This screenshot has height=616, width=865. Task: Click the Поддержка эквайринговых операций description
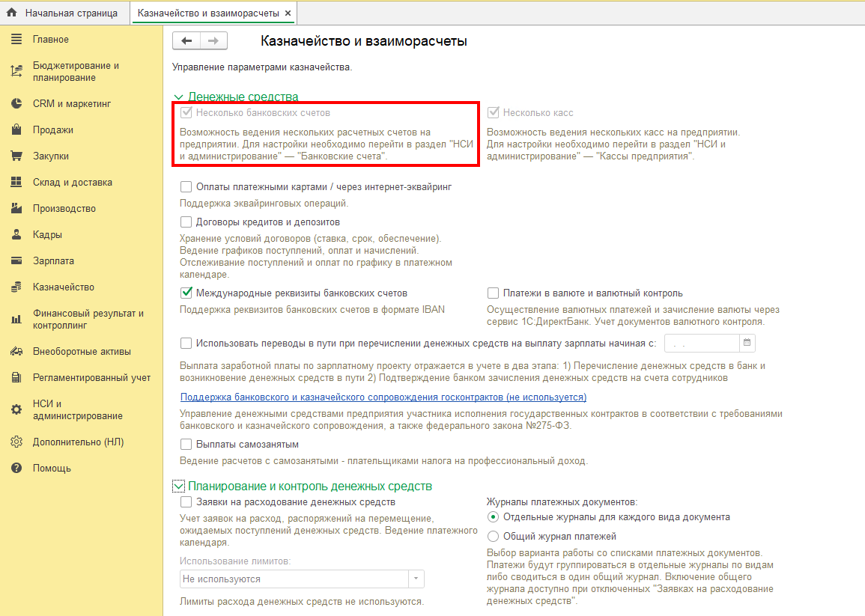(x=264, y=204)
